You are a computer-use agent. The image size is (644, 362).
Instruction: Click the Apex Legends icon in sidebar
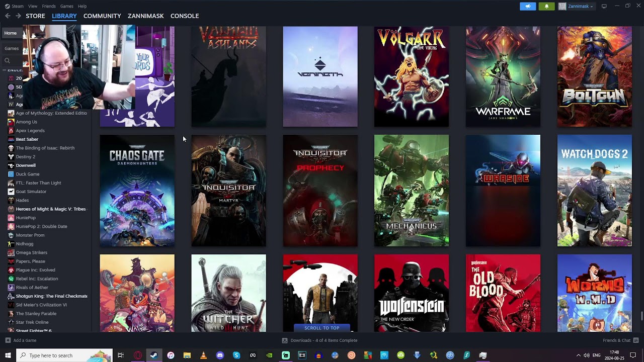(11, 131)
